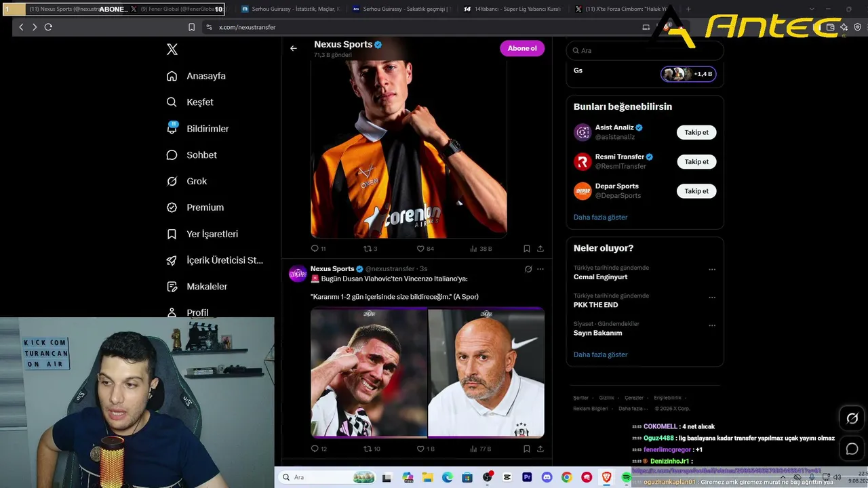Like the Vlahovic post
Viewport: 868px width, 488px height.
pyautogui.click(x=425, y=449)
